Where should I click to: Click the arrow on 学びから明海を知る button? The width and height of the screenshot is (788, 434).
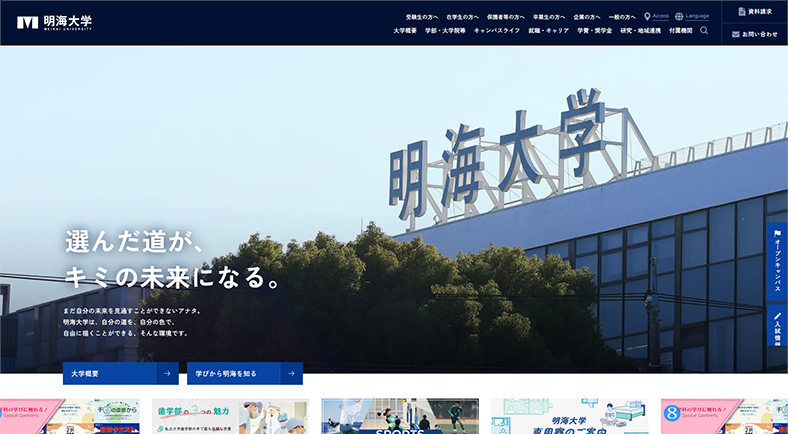(x=291, y=374)
